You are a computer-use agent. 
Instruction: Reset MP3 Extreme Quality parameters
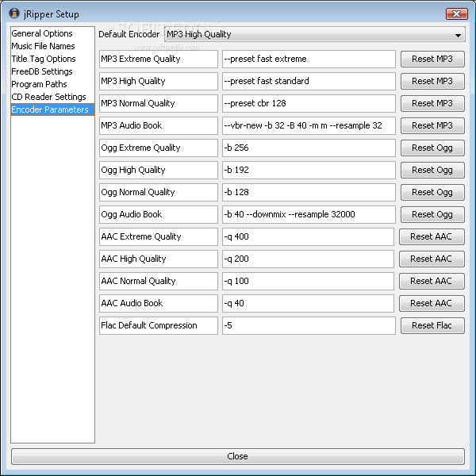[432, 59]
